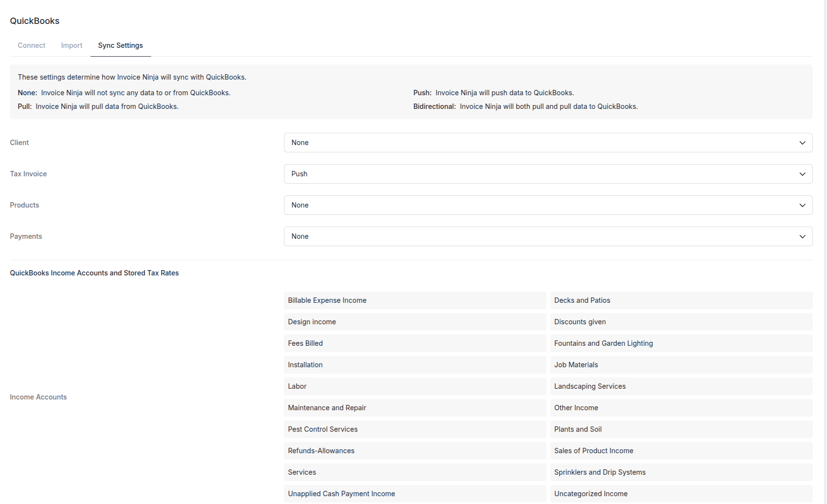The image size is (827, 504).
Task: Open the Products sync dropdown
Action: point(548,205)
